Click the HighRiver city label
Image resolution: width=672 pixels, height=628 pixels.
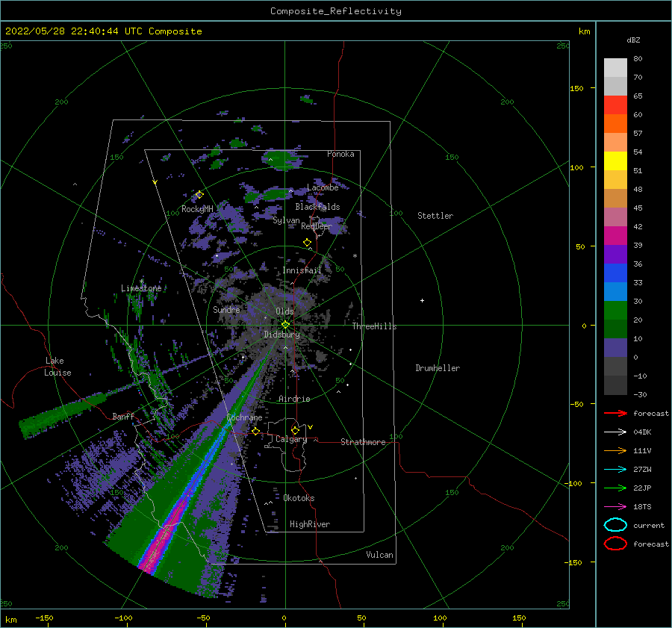point(310,524)
